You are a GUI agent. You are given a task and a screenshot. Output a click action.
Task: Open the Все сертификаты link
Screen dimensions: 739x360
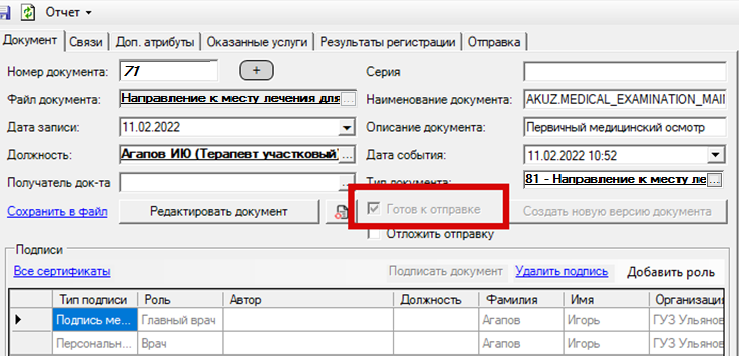coord(62,271)
